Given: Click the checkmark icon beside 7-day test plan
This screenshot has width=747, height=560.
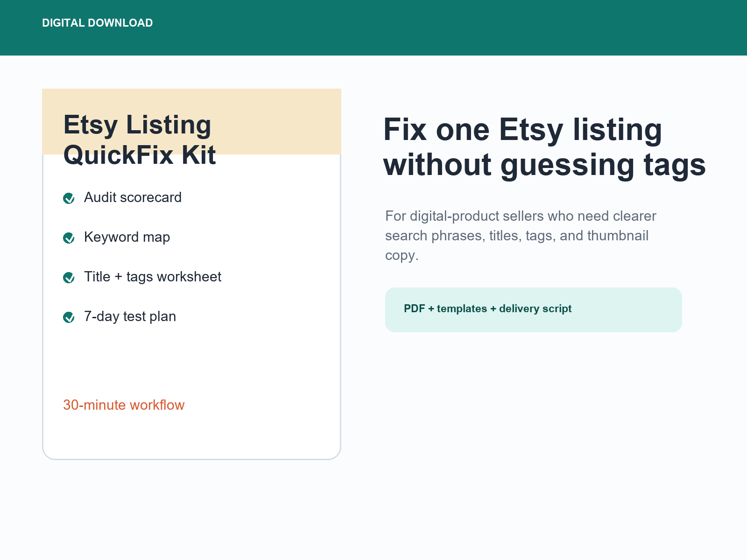Looking at the screenshot, I should click(69, 317).
